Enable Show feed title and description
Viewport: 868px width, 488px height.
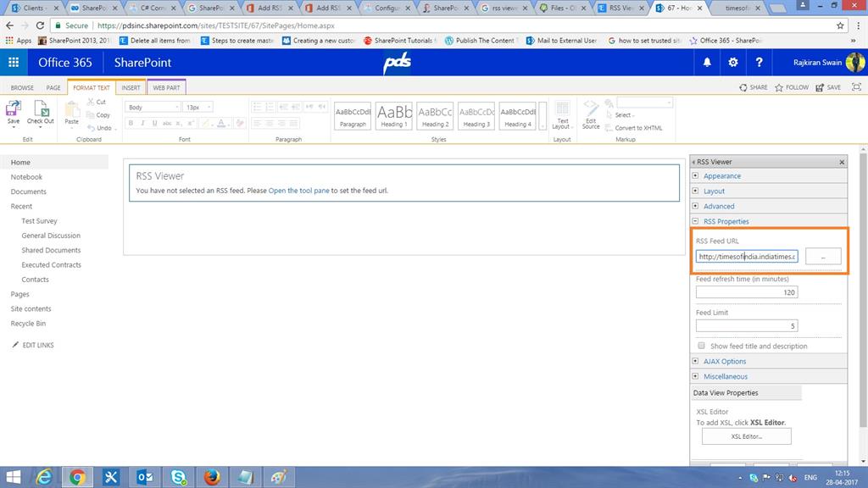702,346
